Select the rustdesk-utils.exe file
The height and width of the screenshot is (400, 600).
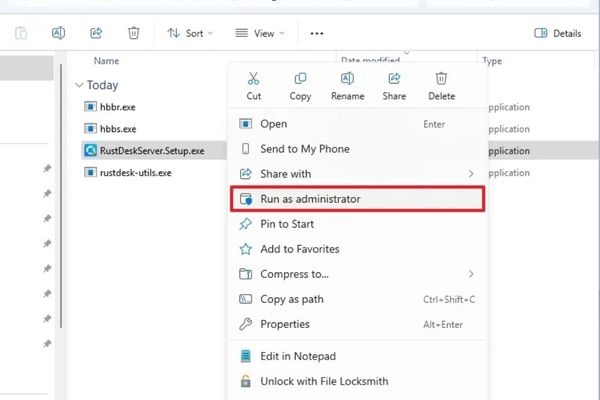tap(135, 173)
